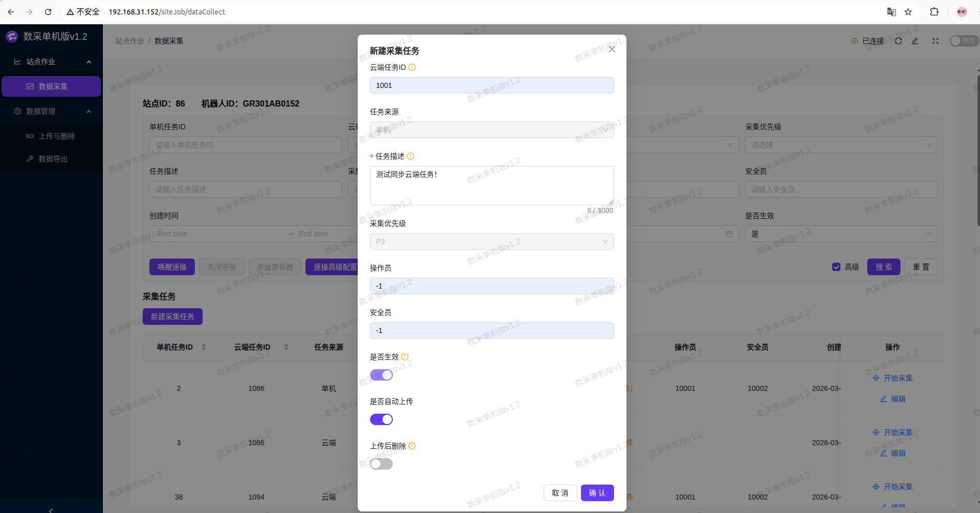This screenshot has height=513, width=980.
Task: Collapse the sidebar with bottom arrow
Action: [51, 510]
